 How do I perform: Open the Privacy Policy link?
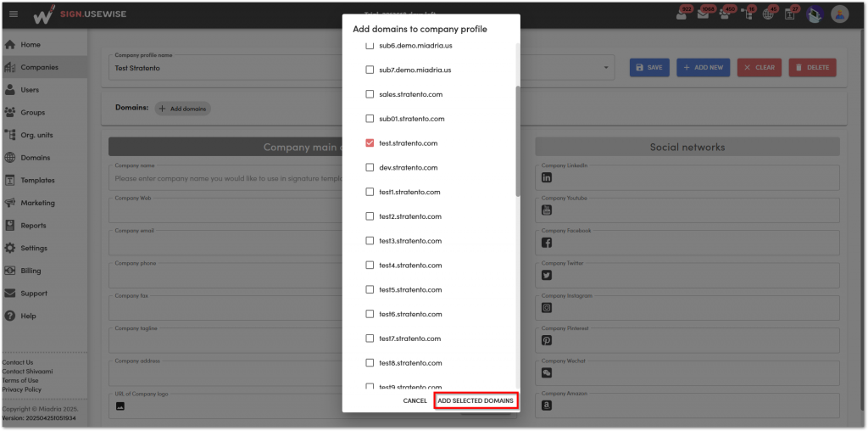[x=21, y=389]
